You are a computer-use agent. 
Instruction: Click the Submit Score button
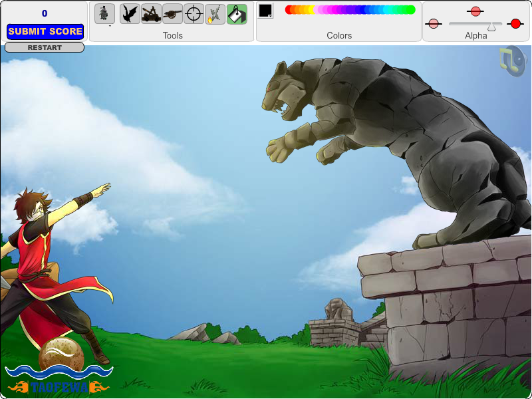click(45, 31)
